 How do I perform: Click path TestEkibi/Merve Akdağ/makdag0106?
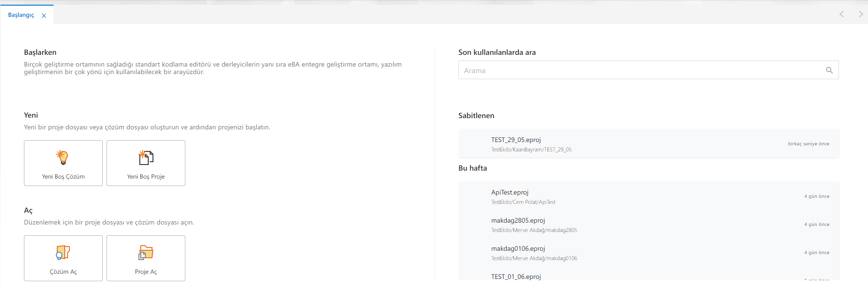[x=534, y=258]
